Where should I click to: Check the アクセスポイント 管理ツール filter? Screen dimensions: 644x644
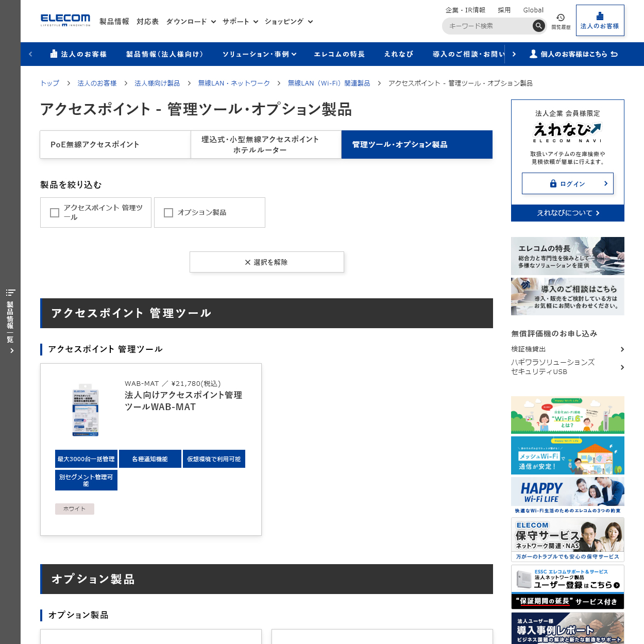tap(96, 212)
